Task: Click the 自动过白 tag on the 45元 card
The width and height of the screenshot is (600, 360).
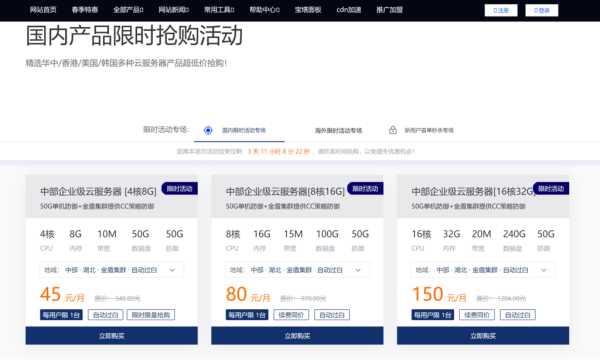Action: (x=106, y=315)
